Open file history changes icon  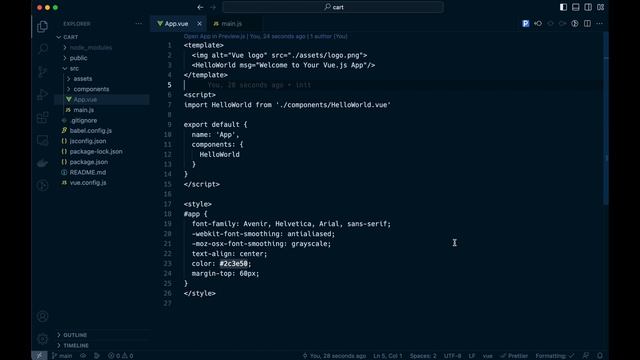click(x=538, y=24)
